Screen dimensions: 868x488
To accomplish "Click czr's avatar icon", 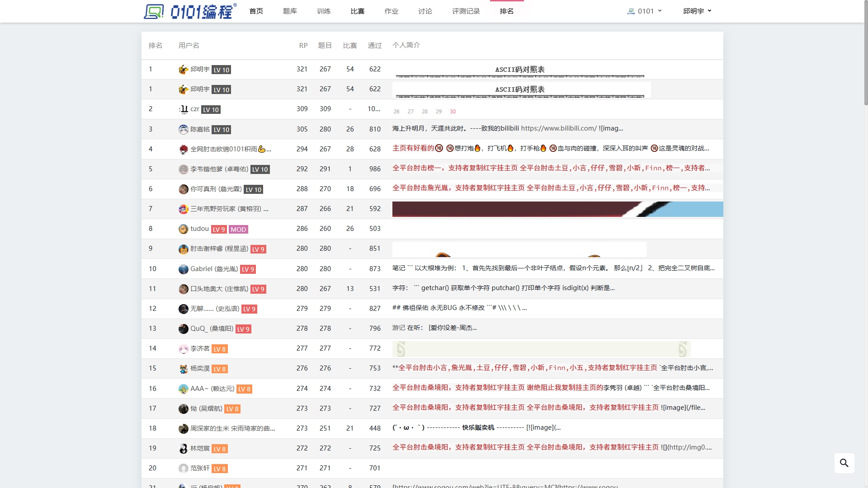I will coord(183,109).
